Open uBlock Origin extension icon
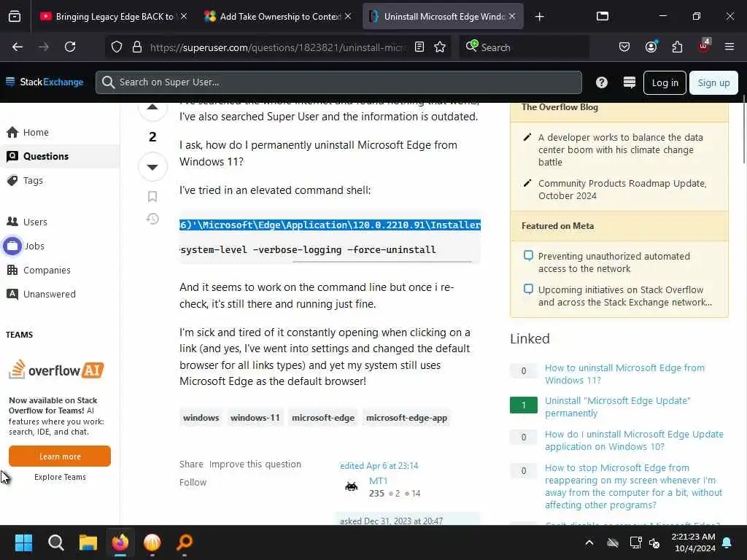747x560 pixels. [x=704, y=46]
